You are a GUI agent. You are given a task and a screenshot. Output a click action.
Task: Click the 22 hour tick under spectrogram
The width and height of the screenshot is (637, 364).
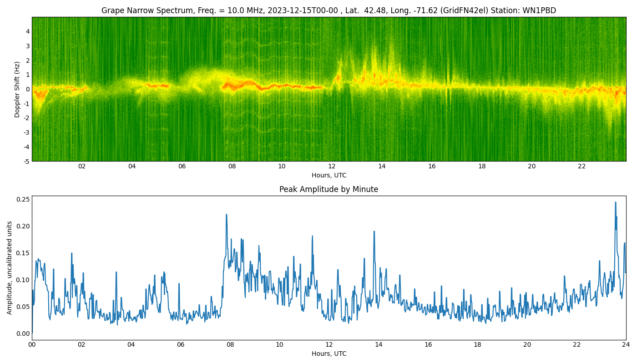pos(581,167)
